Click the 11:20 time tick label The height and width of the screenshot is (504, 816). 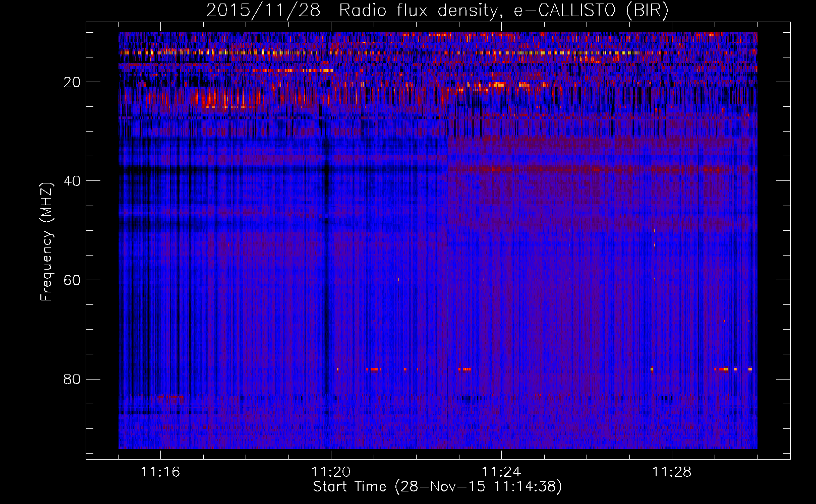click(x=331, y=472)
